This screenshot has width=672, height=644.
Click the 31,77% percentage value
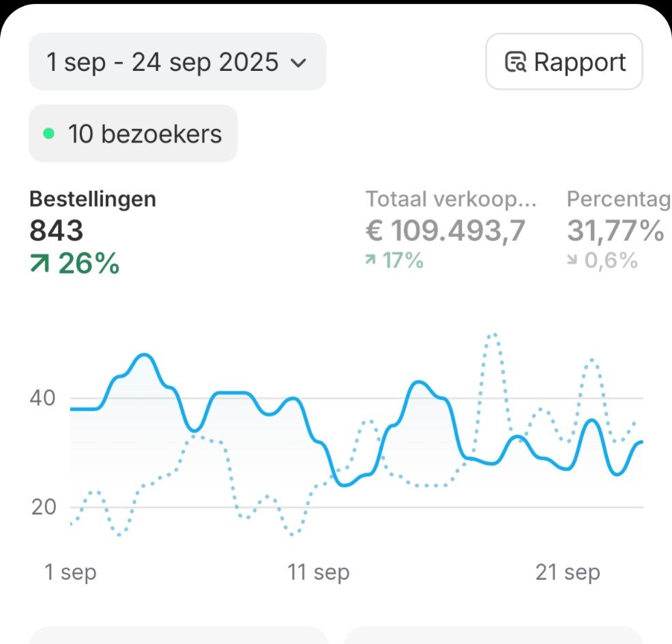[x=615, y=231]
